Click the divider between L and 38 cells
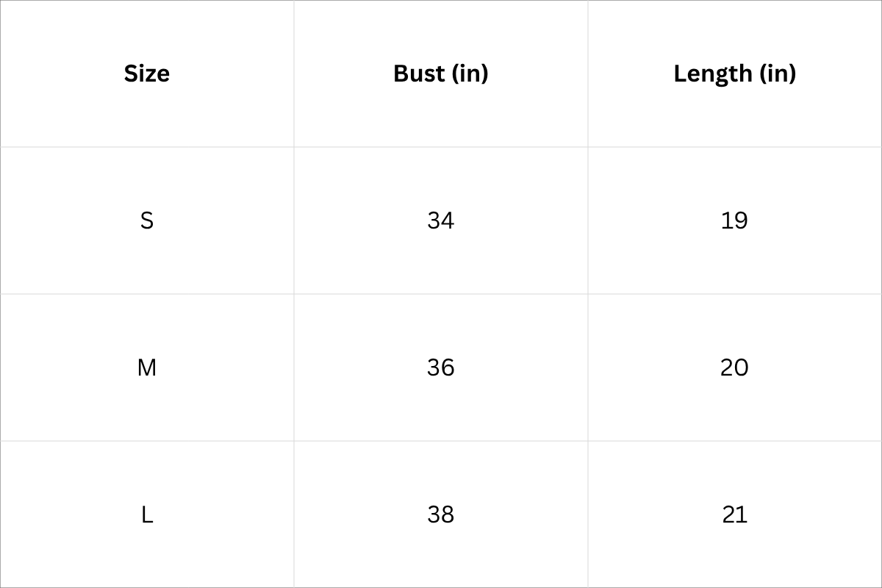The image size is (882, 588). click(294, 514)
